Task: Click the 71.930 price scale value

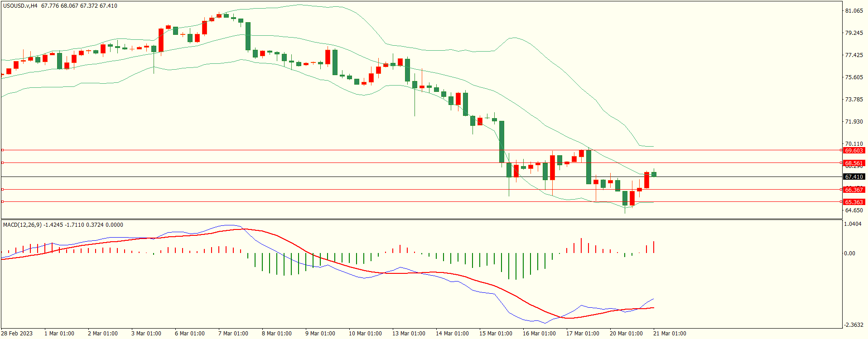Action: [x=854, y=122]
